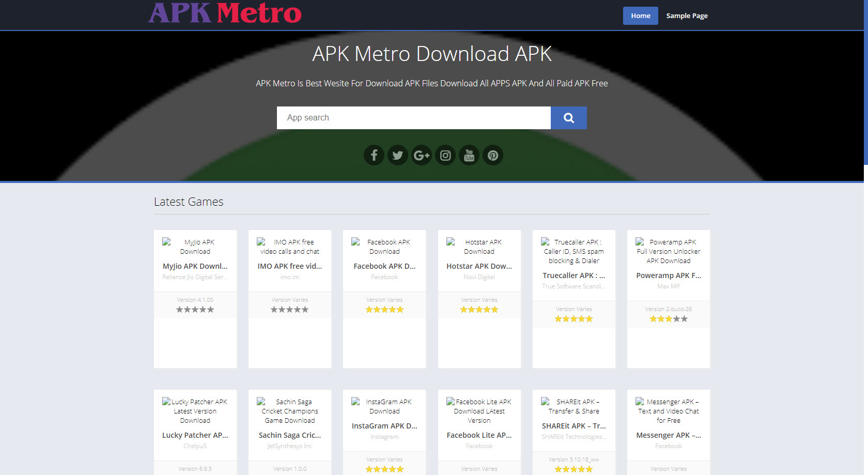Click the Truecaller APK star rating
The width and height of the screenshot is (868, 475).
pyautogui.click(x=574, y=319)
